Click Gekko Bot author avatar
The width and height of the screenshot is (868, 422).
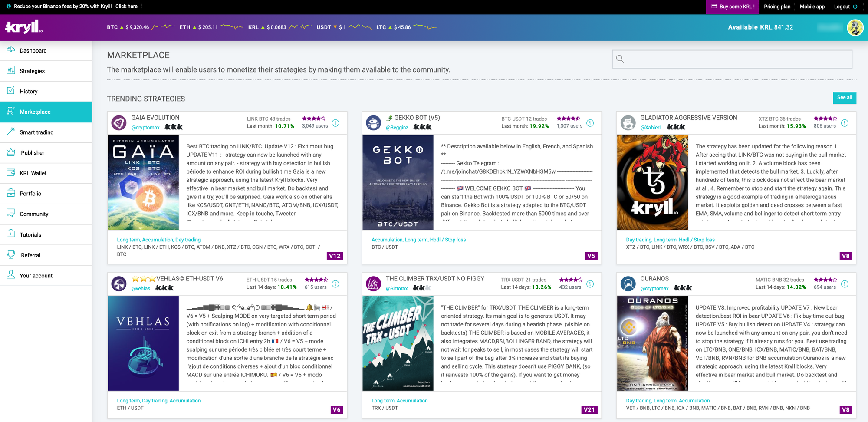(x=373, y=123)
